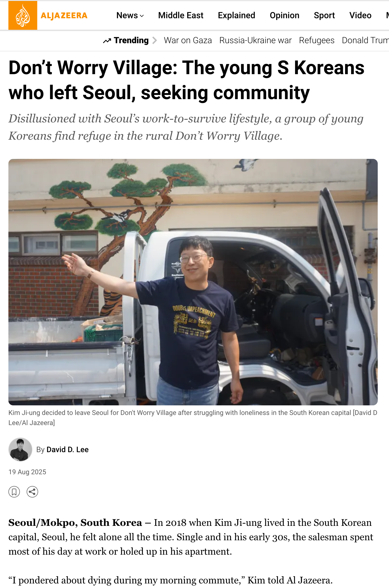The image size is (389, 588).
Task: Click author name David D. Lee
Action: click(x=67, y=450)
